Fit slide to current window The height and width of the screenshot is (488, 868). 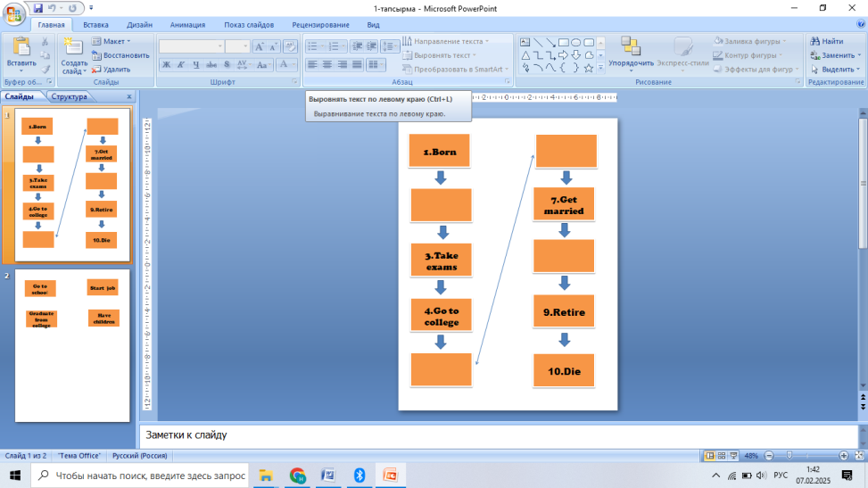[860, 455]
